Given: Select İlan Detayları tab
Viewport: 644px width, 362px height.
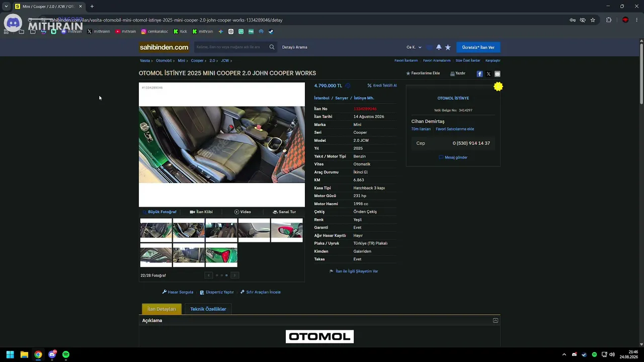Looking at the screenshot, I should pos(162,309).
